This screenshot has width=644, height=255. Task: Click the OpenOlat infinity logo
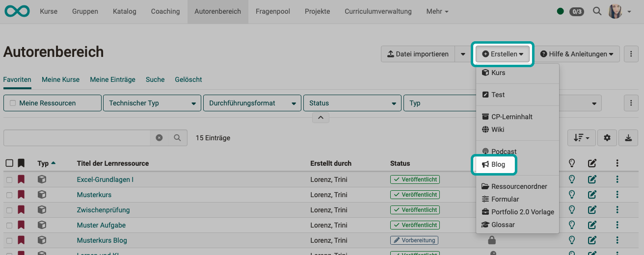(x=17, y=11)
